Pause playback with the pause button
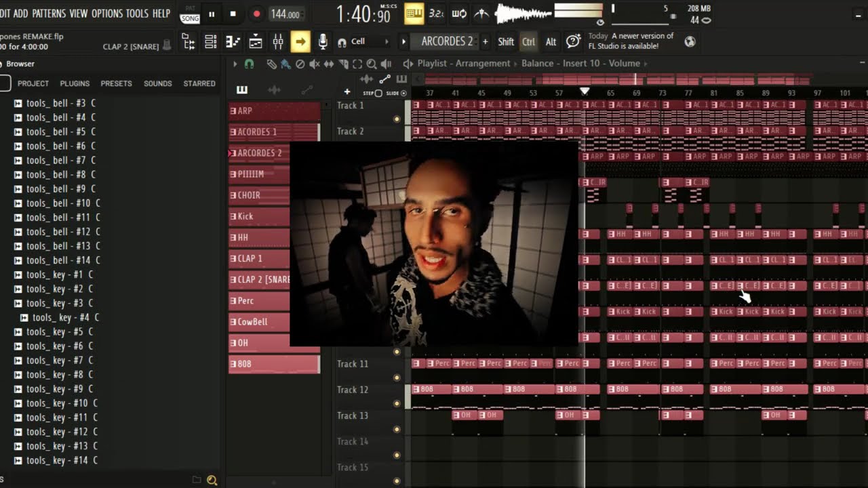 tap(212, 14)
